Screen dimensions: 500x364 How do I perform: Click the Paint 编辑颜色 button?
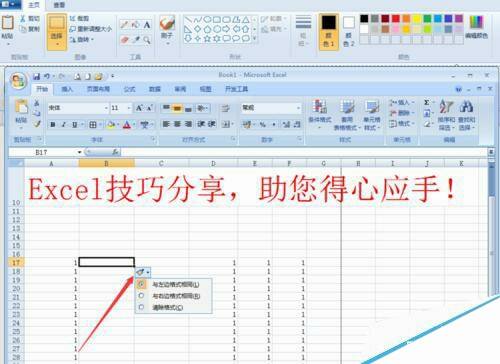(x=476, y=27)
